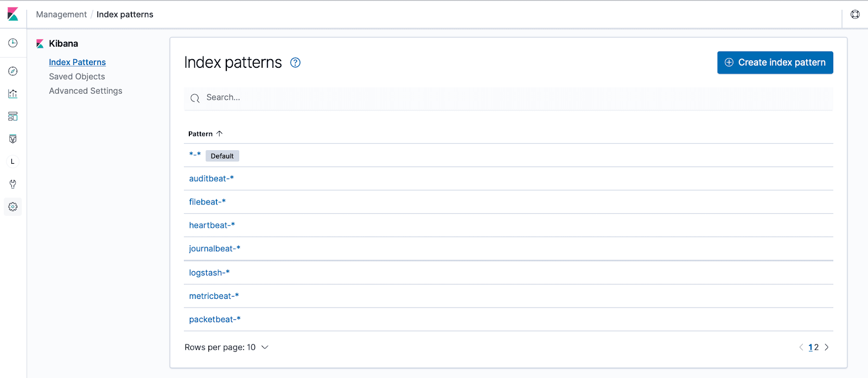Image resolution: width=868 pixels, height=378 pixels.
Task: Open Discover using the compass icon
Action: [x=12, y=71]
